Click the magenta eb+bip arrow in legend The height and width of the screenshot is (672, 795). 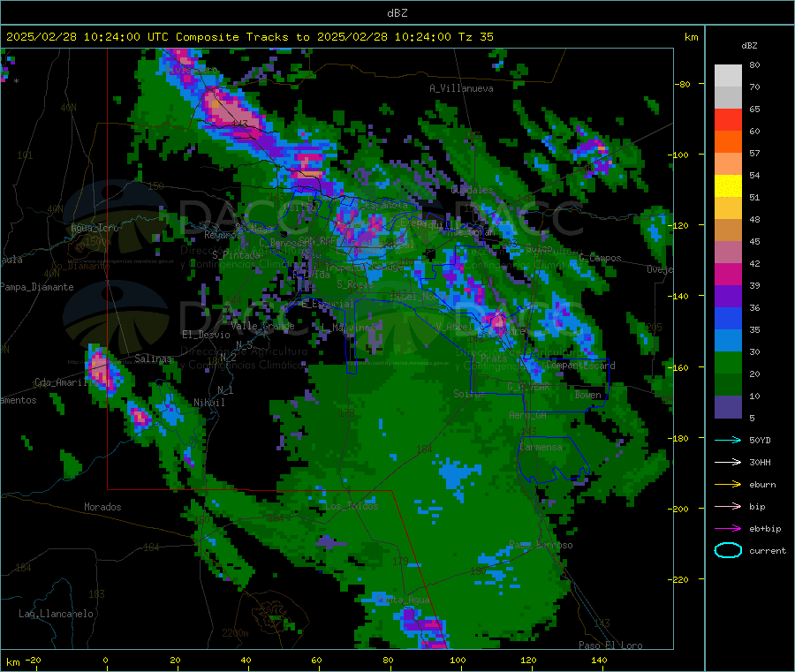tap(728, 529)
